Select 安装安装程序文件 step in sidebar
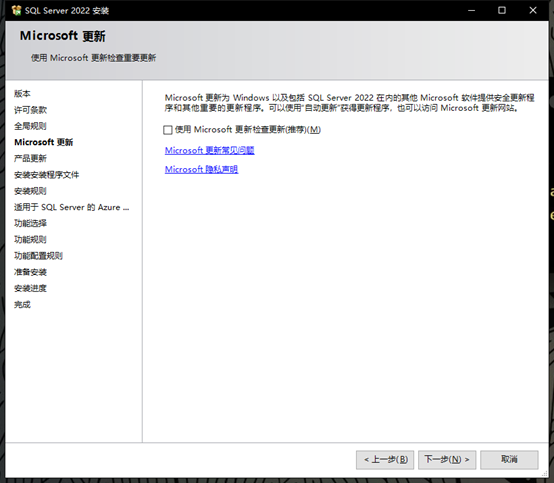Viewport: 554px width, 483px height. coord(47,175)
